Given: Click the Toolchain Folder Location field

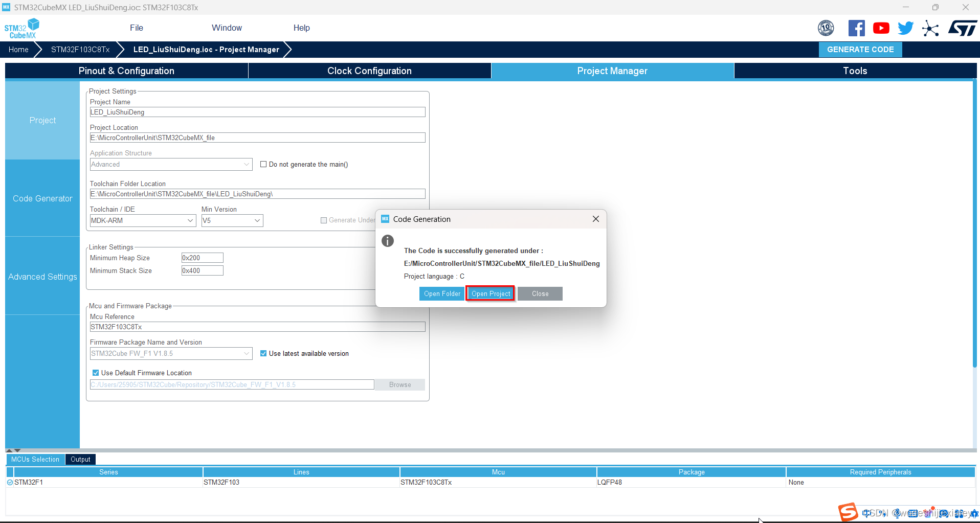Looking at the screenshot, I should [x=258, y=194].
